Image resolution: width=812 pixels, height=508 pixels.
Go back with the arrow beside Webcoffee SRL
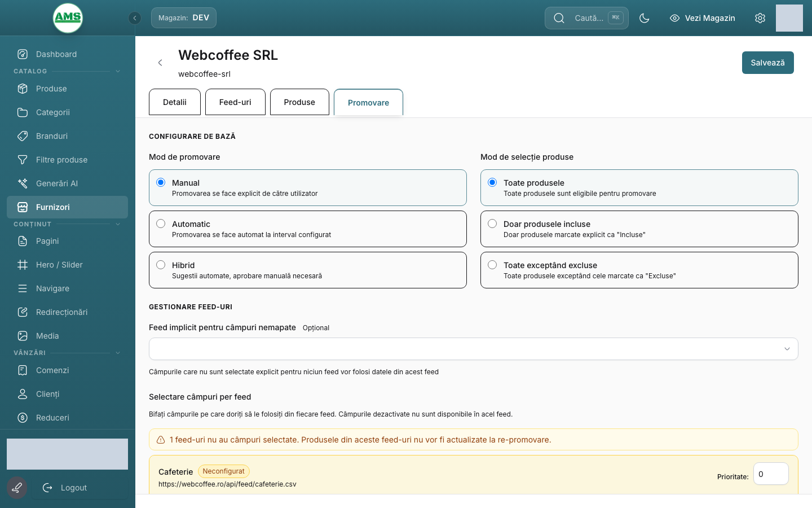pyautogui.click(x=160, y=63)
